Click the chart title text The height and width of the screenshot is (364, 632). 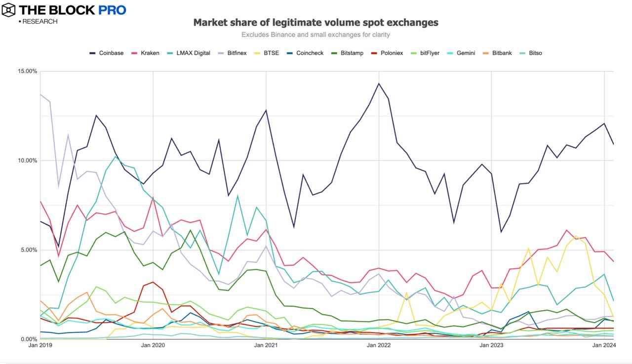[316, 22]
